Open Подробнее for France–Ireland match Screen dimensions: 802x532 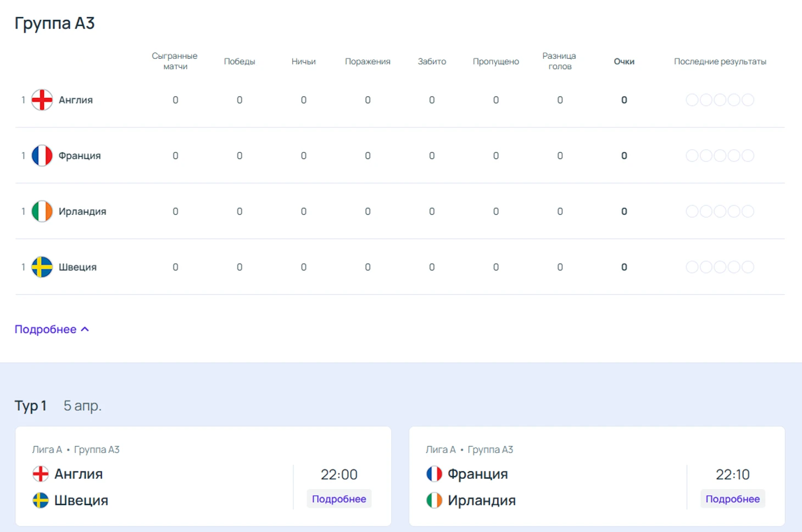pos(732,499)
